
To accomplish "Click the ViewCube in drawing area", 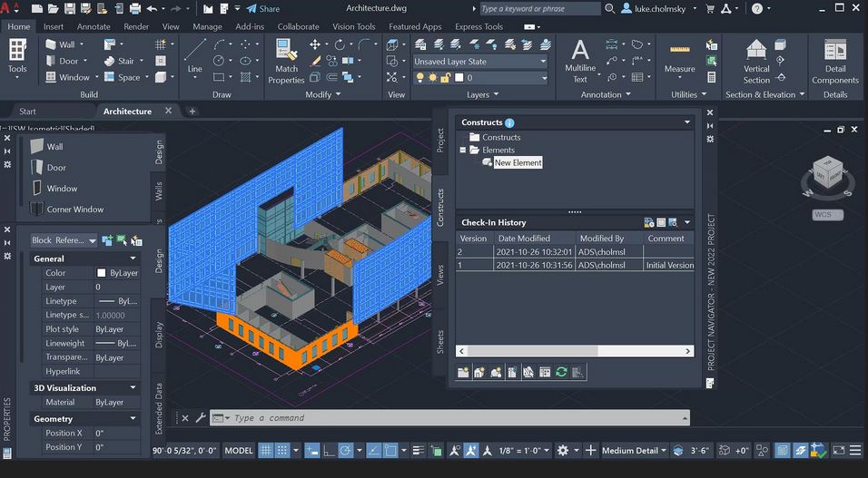I will pos(828,173).
